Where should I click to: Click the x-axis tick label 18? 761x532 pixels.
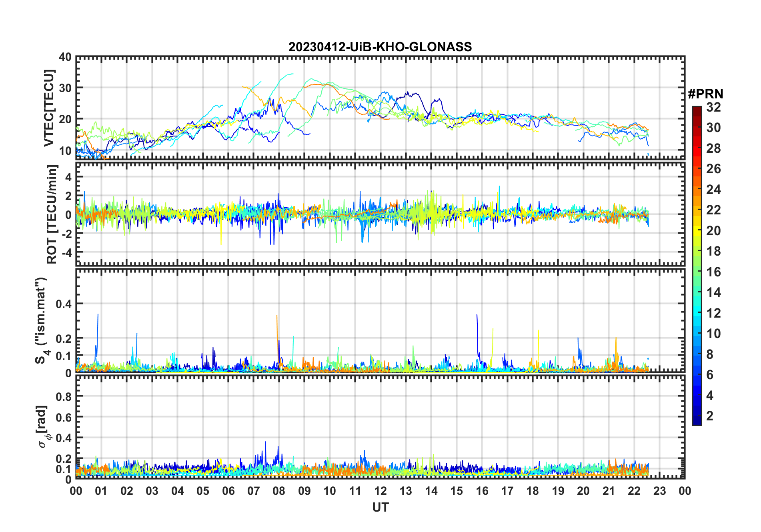(533, 491)
